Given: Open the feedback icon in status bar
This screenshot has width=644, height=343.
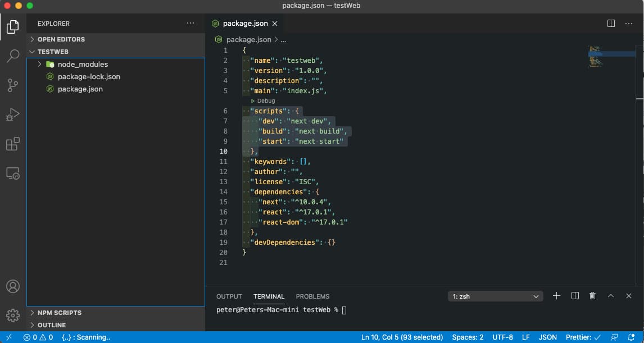Looking at the screenshot, I should click(614, 337).
